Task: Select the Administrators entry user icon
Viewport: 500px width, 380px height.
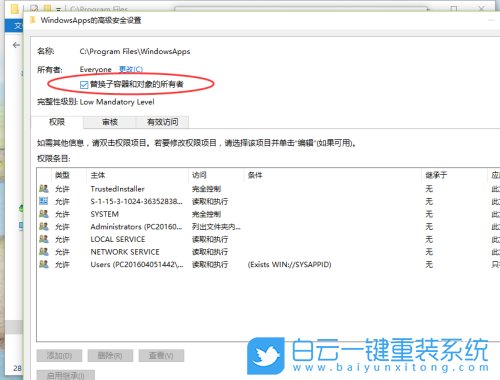Action: (x=44, y=226)
